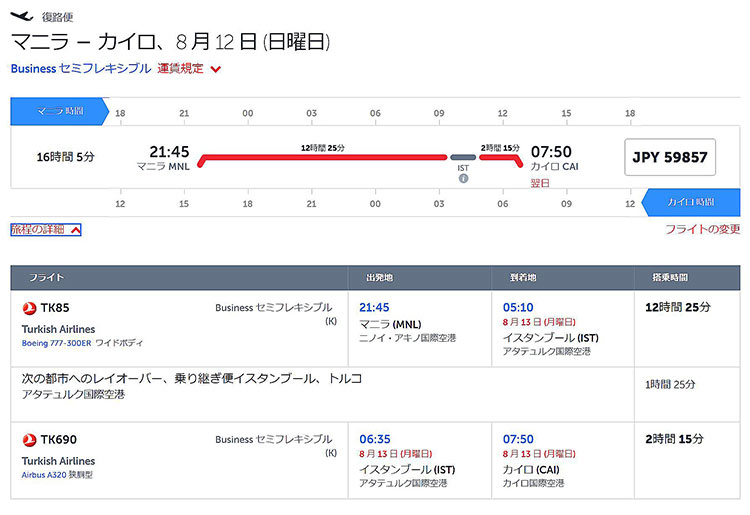Click the airplane icon beside 復路便
750x515 pixels.
click(22, 16)
